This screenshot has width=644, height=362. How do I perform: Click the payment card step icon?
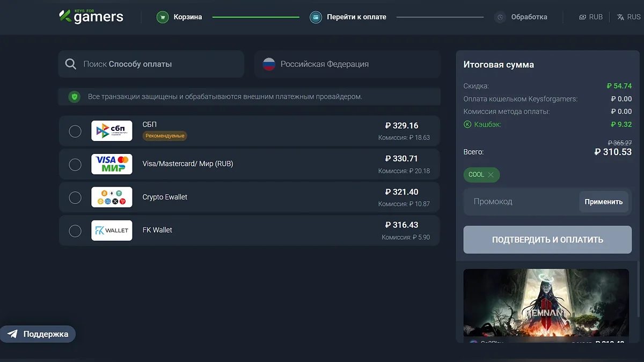[x=316, y=17]
